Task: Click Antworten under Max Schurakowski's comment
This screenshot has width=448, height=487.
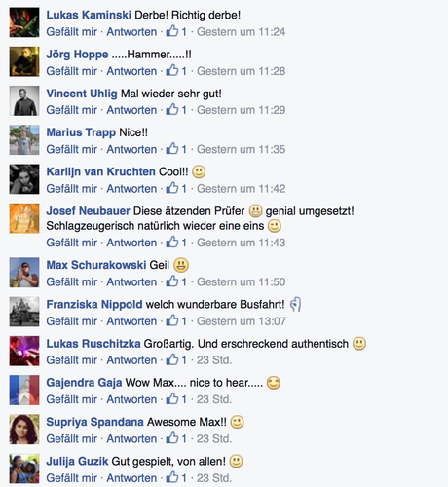Action: [x=131, y=281]
